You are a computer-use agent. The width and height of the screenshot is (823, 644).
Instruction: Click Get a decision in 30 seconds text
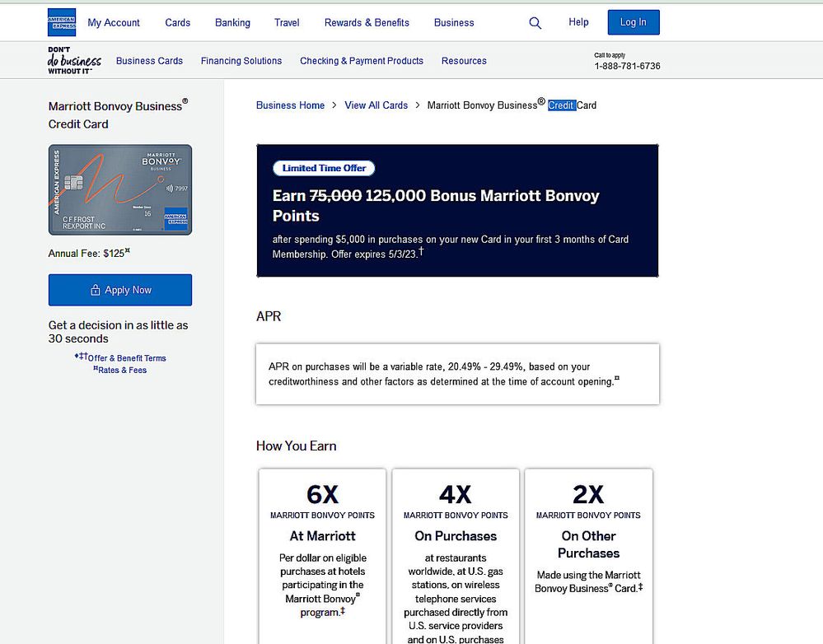click(x=118, y=332)
